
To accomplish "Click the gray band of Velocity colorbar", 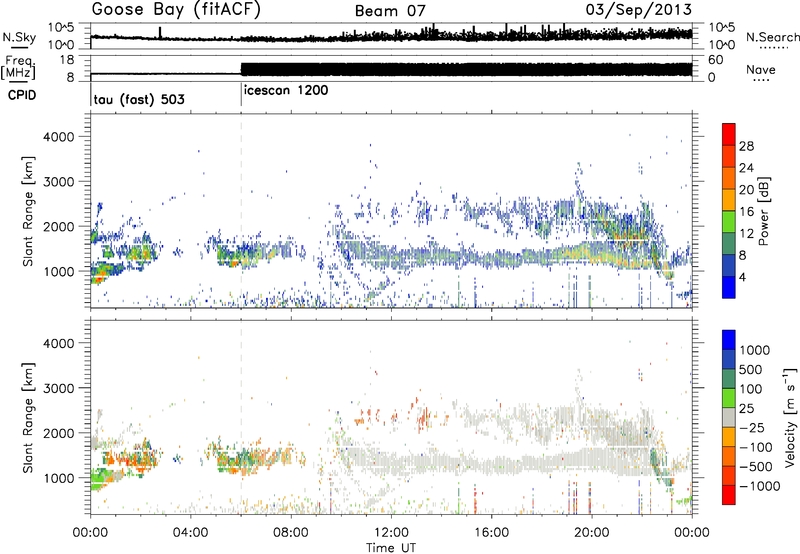I will pyautogui.click(x=729, y=418).
